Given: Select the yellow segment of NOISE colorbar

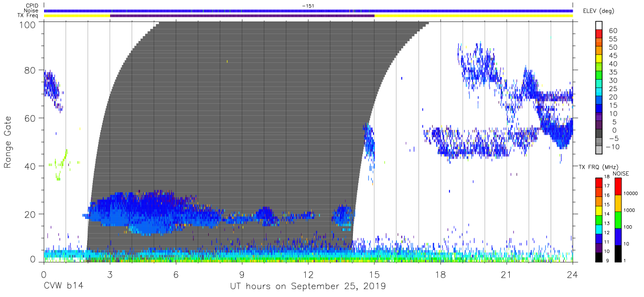Looking at the screenshot, I should click(x=618, y=203).
